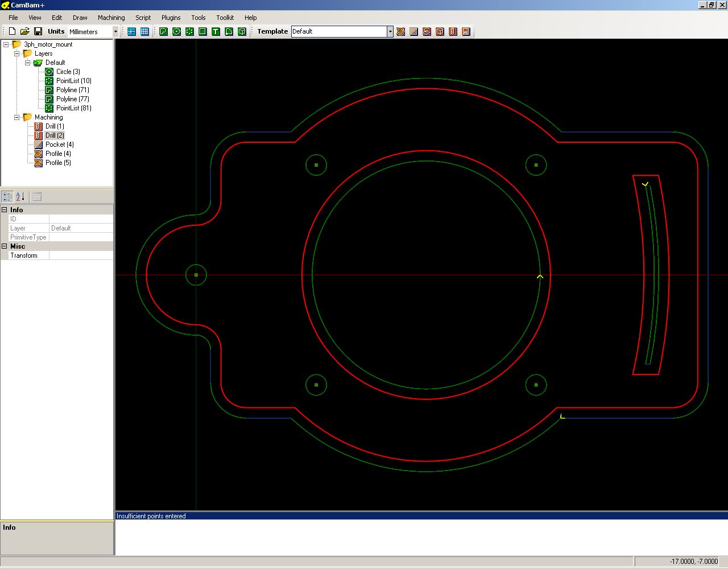Open the Toolkit menu
The image size is (728, 569).
[x=225, y=18]
